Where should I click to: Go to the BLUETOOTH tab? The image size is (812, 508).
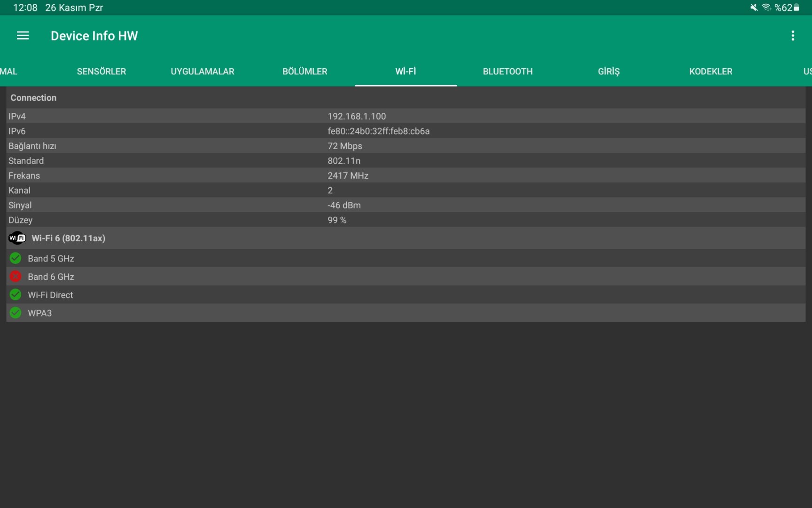tap(508, 71)
